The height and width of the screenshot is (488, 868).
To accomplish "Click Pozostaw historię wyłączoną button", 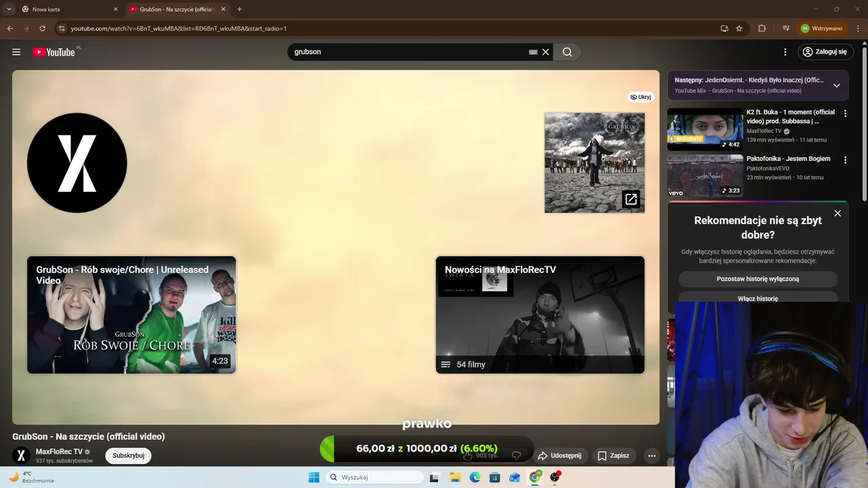I will (x=757, y=279).
